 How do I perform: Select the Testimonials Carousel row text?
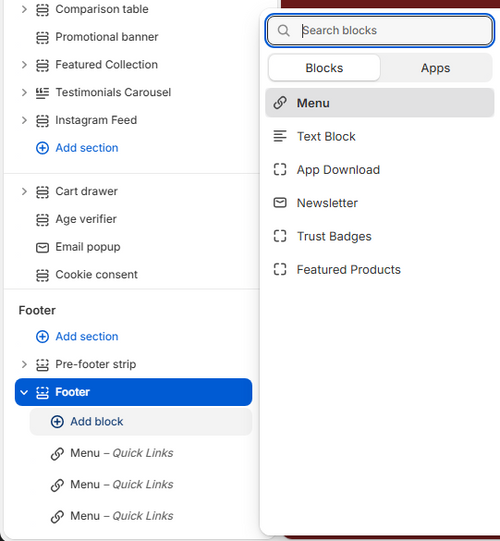coord(114,92)
